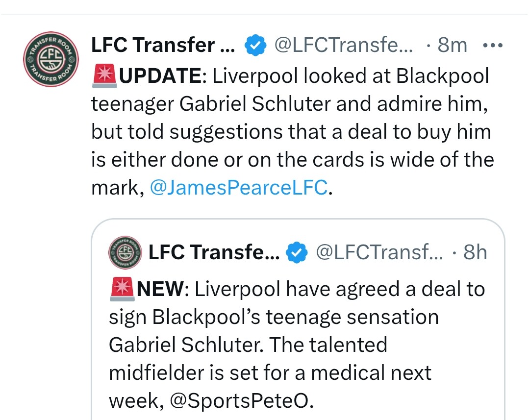Click the 8m timestamp

pyautogui.click(x=452, y=45)
